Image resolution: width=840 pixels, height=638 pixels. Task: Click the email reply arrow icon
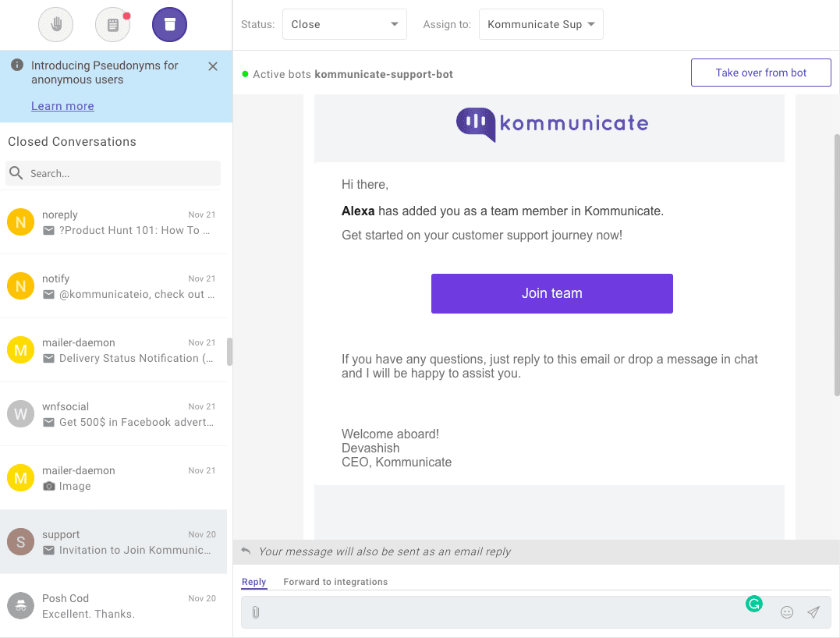click(246, 551)
